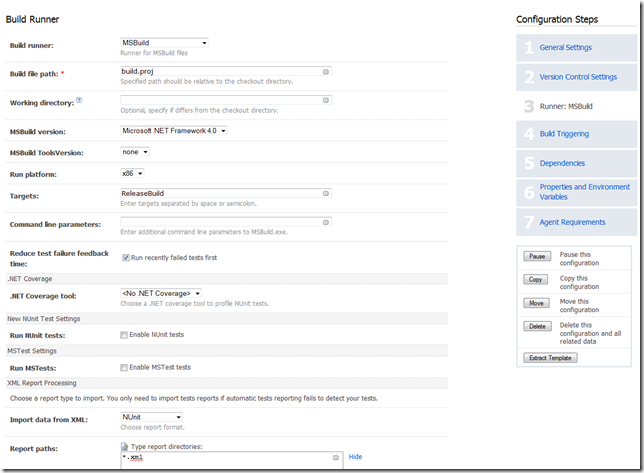This screenshot has height=473, width=644.
Task: Check the Enable MSTest tests checkbox
Action: click(x=124, y=367)
